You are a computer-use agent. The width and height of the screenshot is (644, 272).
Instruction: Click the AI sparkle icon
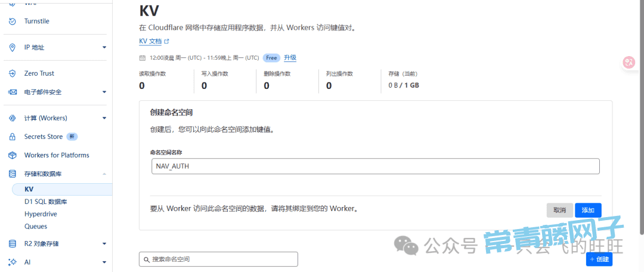click(13, 262)
